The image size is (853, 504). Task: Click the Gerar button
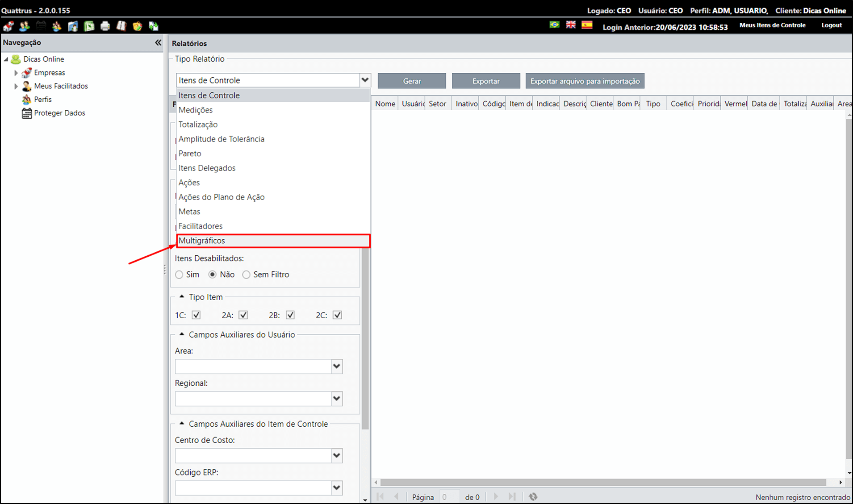coord(412,81)
